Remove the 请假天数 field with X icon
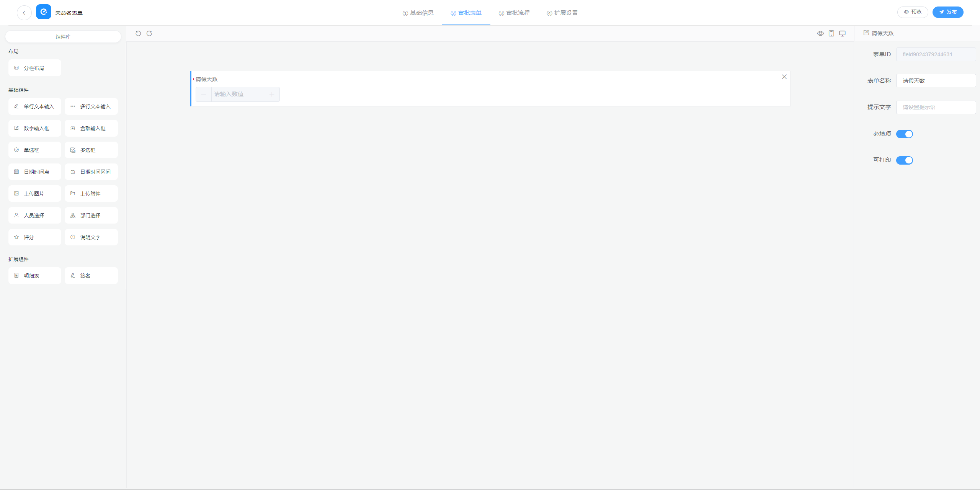 [x=784, y=77]
